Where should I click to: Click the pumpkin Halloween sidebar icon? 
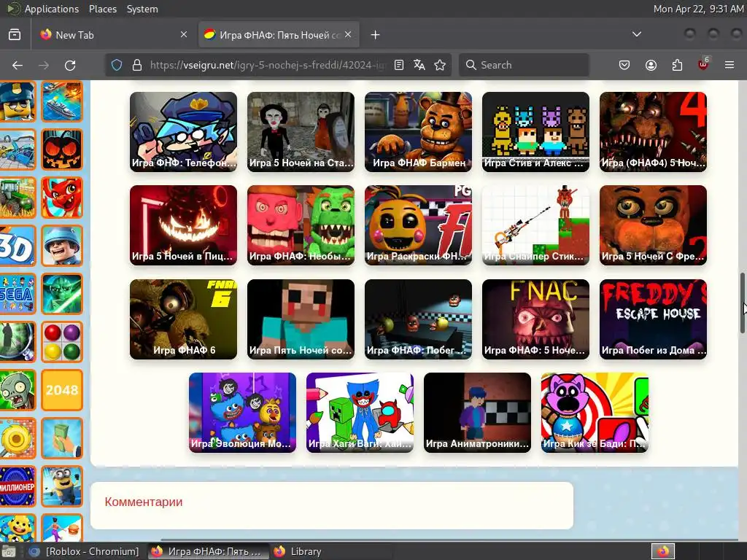pos(62,149)
